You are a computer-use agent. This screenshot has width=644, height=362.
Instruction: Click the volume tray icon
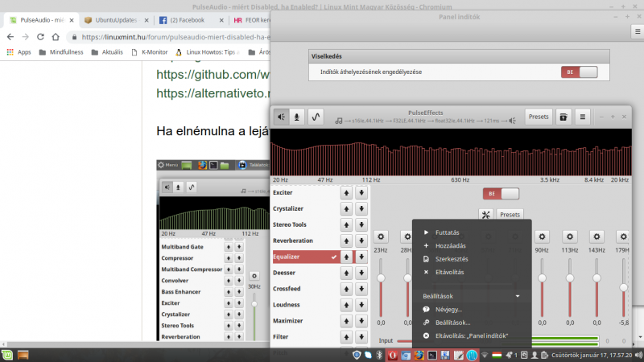pyautogui.click(x=638, y=355)
